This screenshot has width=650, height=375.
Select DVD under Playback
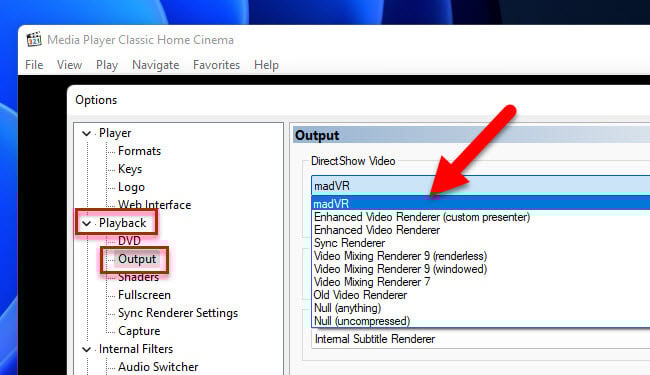coord(129,241)
